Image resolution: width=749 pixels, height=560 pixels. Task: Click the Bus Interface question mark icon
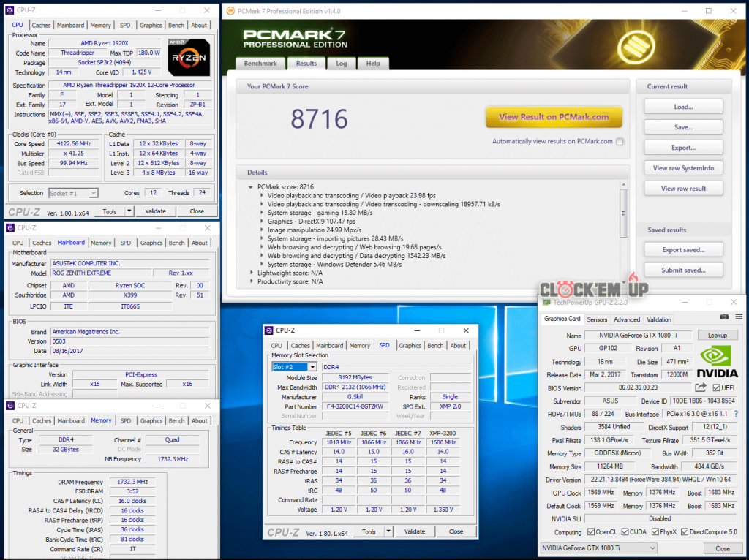(x=737, y=414)
